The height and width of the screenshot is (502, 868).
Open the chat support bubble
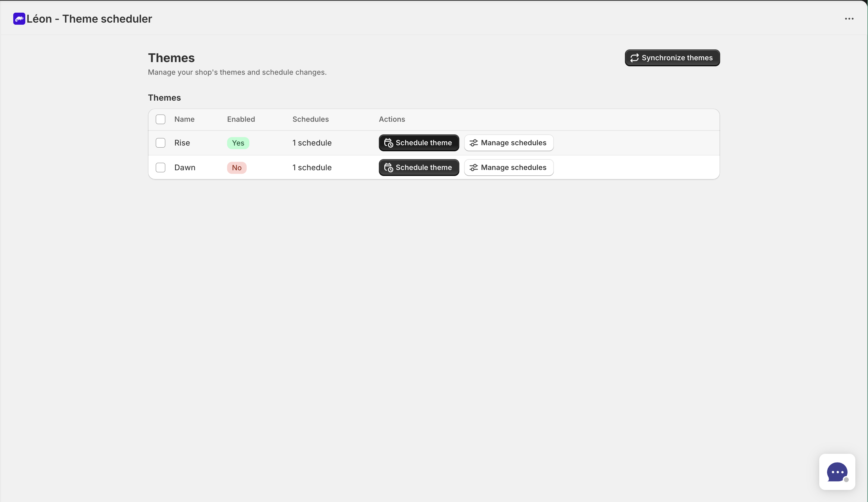pyautogui.click(x=837, y=472)
